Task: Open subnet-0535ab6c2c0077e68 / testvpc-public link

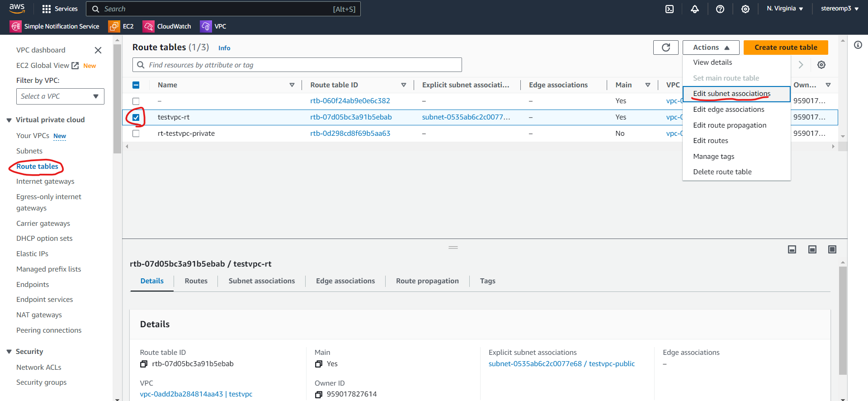Action: pos(561,364)
